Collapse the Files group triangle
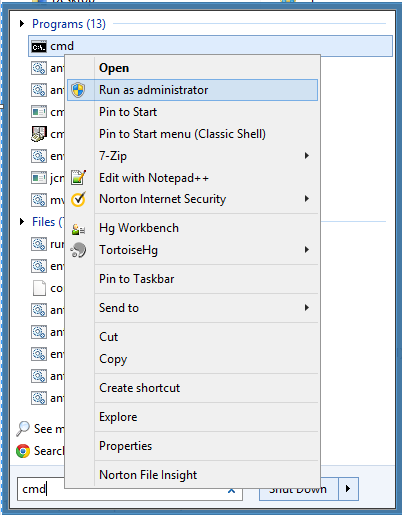This screenshot has height=515, width=402. click(x=22, y=222)
